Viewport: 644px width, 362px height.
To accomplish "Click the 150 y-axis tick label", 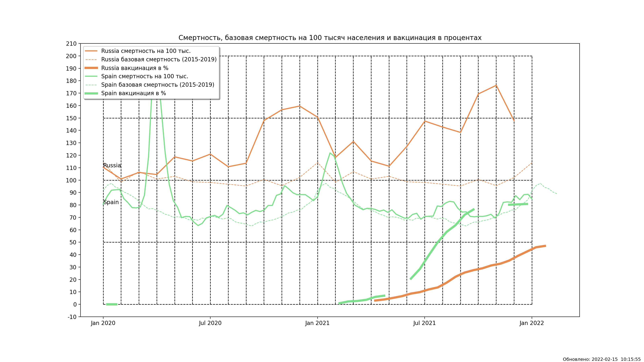I will [x=71, y=118].
